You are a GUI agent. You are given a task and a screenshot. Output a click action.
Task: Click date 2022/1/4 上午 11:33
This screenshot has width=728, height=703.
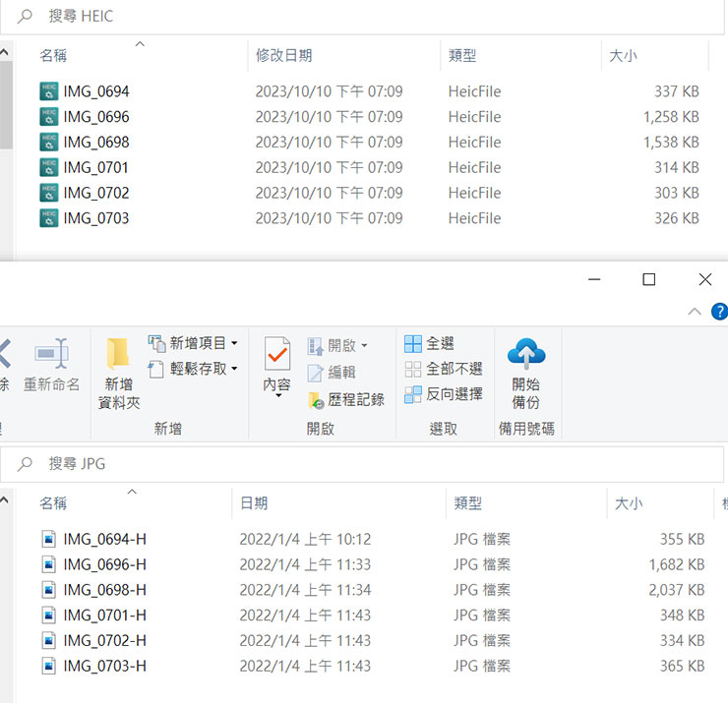tap(306, 564)
